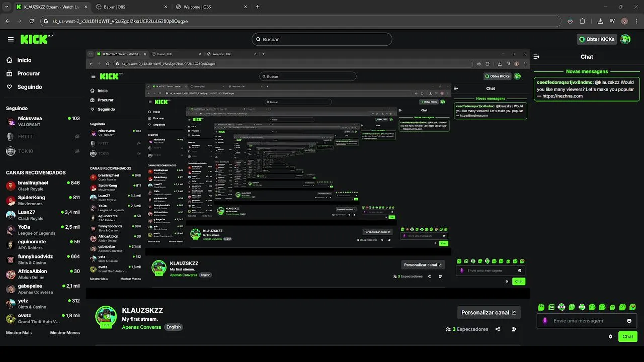Open the Seguindo page in sidebar navigation

tap(24, 86)
